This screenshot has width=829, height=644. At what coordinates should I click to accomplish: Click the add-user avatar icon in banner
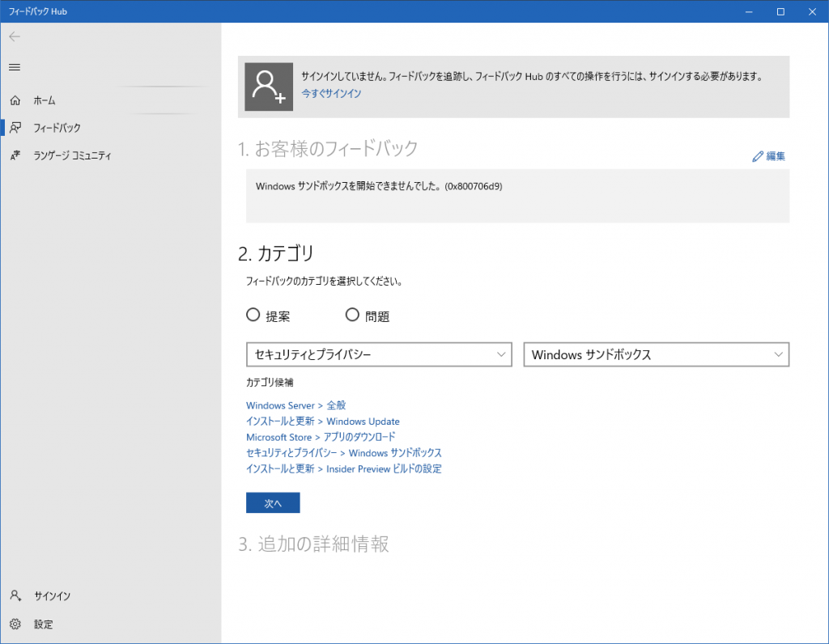[x=269, y=87]
